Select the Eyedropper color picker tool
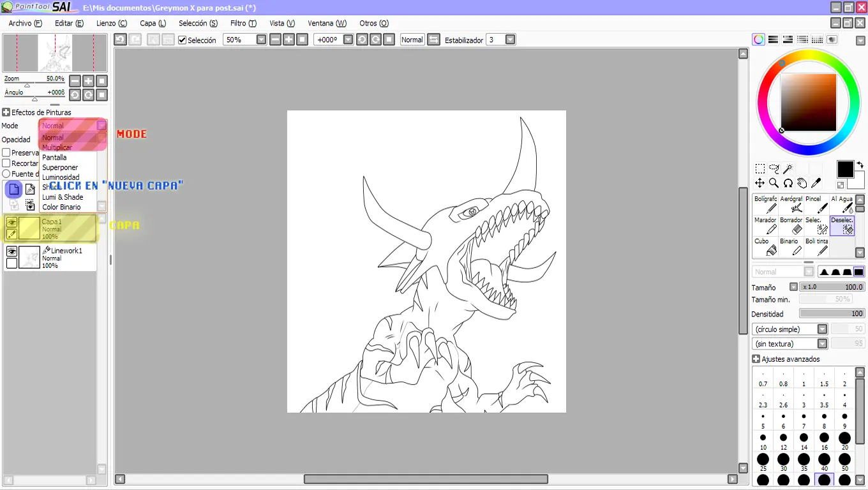The image size is (868, 490). coord(816,183)
